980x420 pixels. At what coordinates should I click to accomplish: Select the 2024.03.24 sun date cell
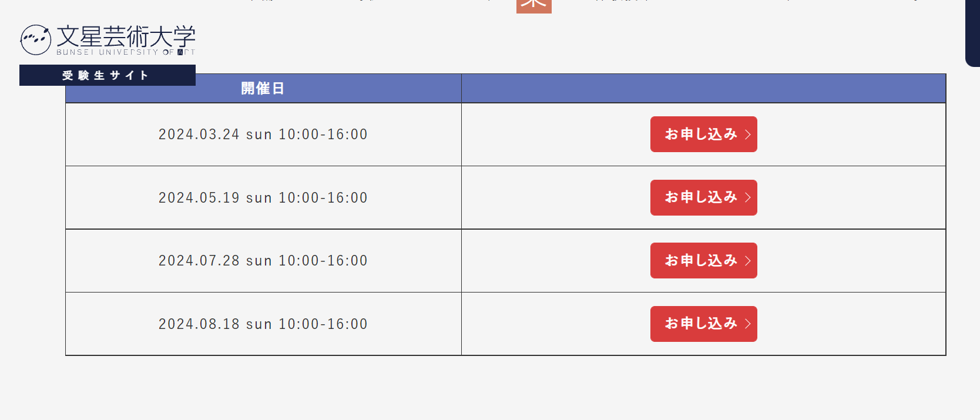click(263, 135)
